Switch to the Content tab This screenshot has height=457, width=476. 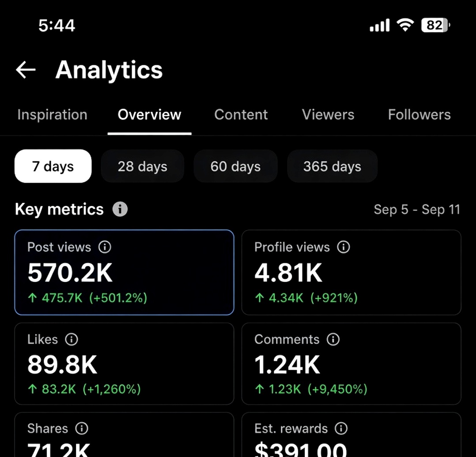point(241,115)
